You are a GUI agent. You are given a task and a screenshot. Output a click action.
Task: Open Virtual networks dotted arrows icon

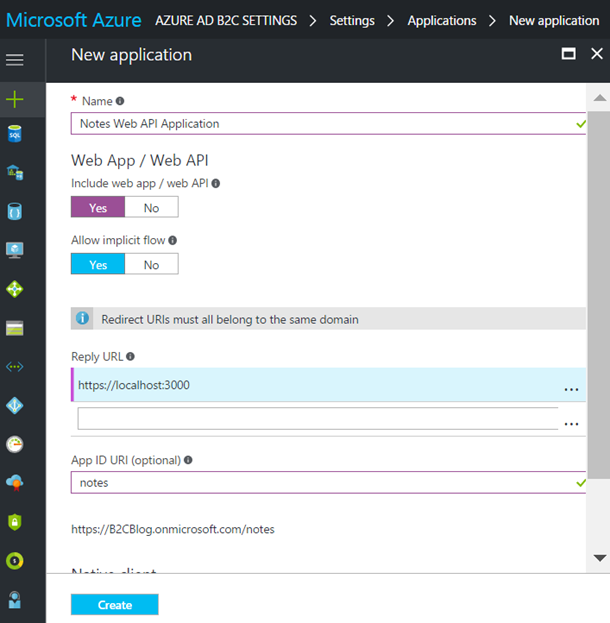coord(15,366)
